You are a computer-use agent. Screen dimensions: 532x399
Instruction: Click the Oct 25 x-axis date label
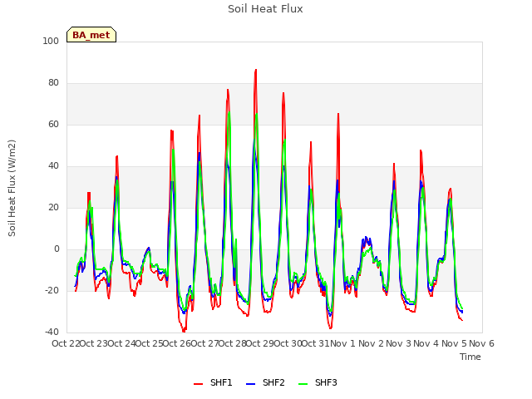[150, 343]
